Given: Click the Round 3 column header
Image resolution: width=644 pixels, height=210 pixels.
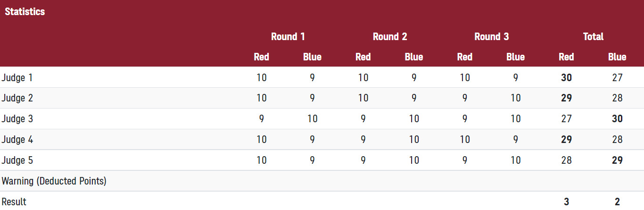Looking at the screenshot, I should click(x=491, y=36).
